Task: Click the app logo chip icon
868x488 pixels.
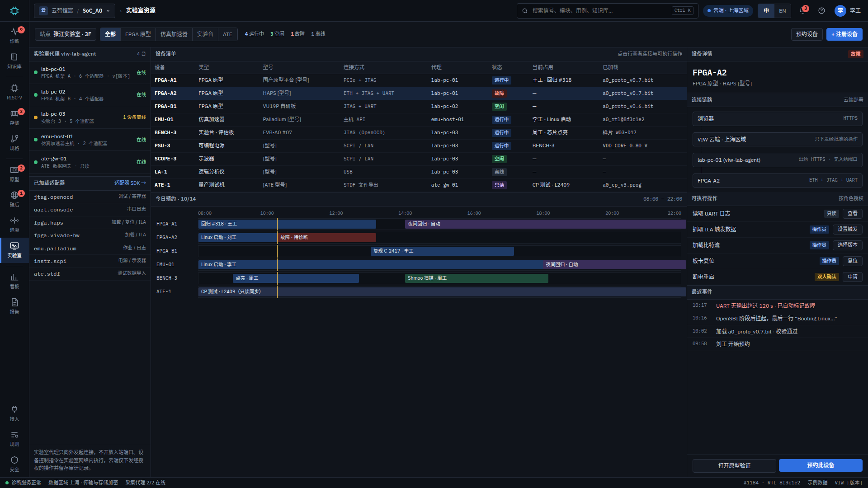Action: pos(14,10)
